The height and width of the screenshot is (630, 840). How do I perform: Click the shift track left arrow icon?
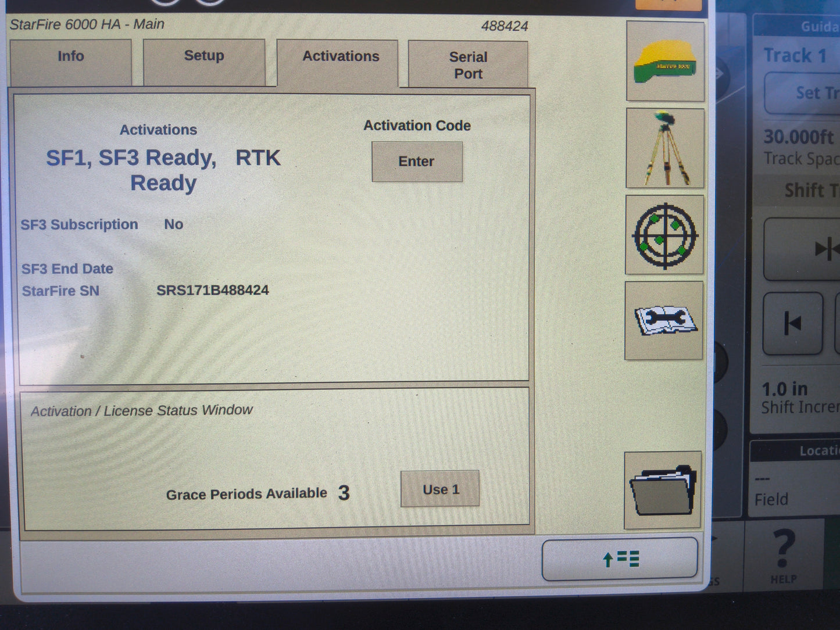(x=792, y=323)
